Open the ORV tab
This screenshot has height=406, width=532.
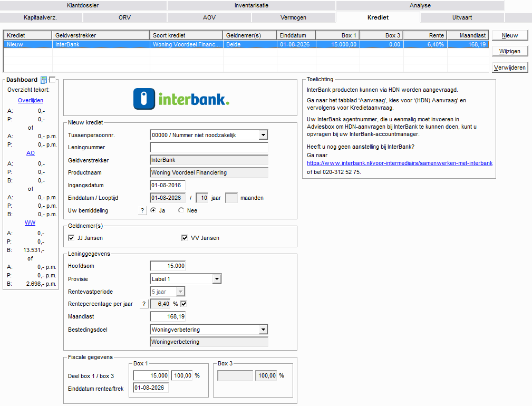[124, 17]
